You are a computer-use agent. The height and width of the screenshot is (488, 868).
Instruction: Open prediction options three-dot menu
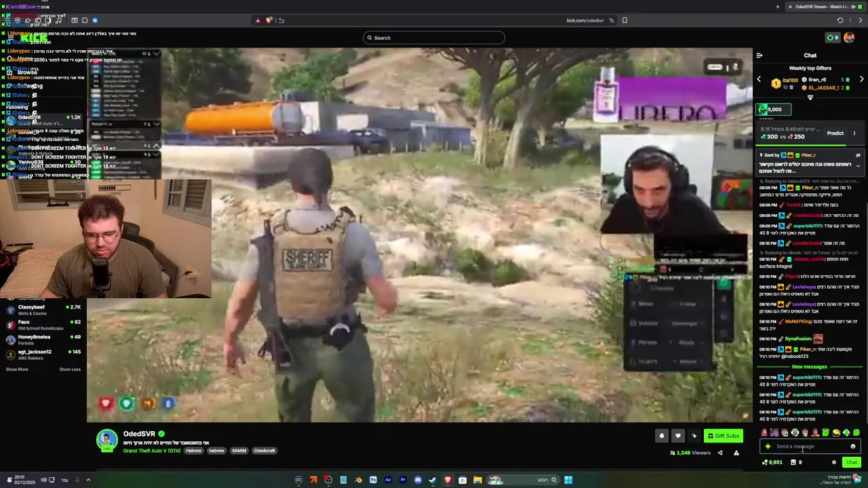854,134
